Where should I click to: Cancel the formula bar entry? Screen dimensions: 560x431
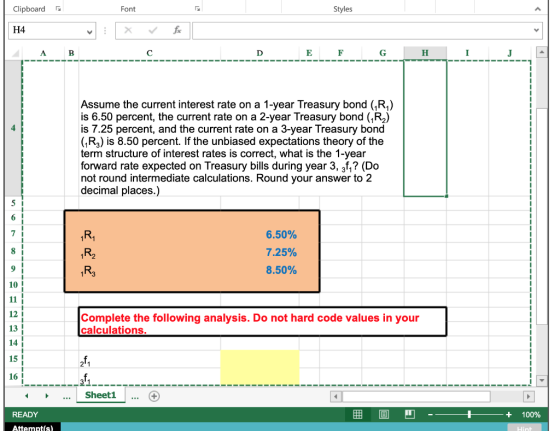pyautogui.click(x=128, y=30)
